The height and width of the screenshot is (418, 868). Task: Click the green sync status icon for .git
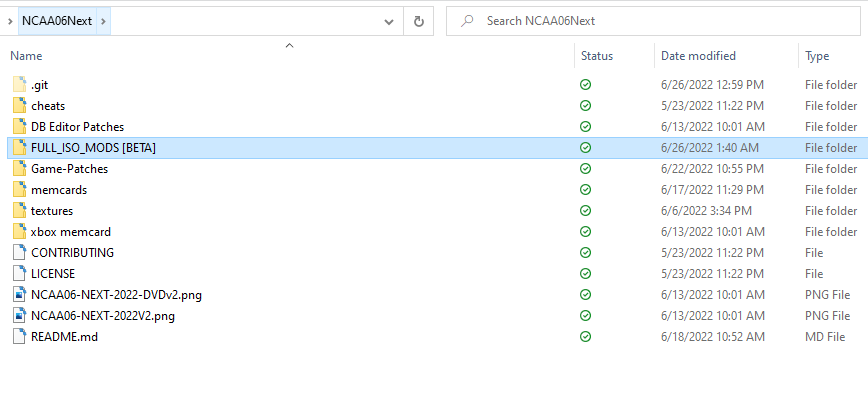click(x=585, y=85)
